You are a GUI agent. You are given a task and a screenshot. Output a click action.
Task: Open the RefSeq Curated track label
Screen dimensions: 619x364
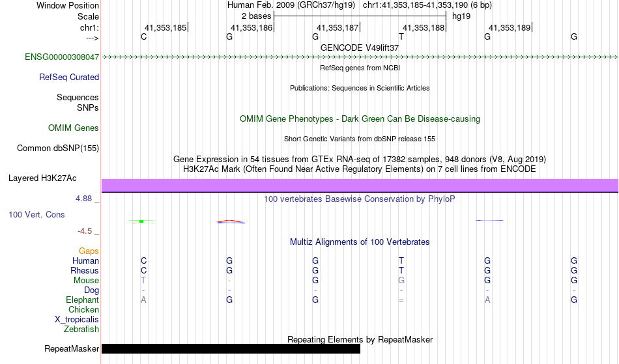(x=69, y=77)
